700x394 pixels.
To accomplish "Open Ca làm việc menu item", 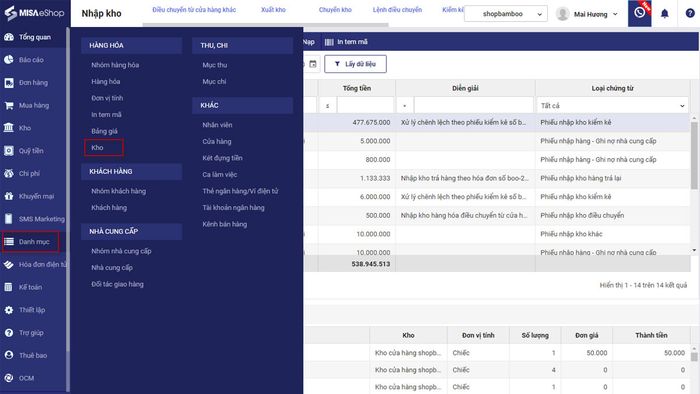I will (x=220, y=174).
